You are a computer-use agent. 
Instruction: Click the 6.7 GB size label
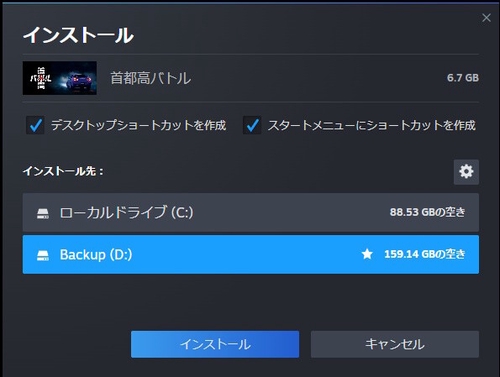(x=463, y=78)
